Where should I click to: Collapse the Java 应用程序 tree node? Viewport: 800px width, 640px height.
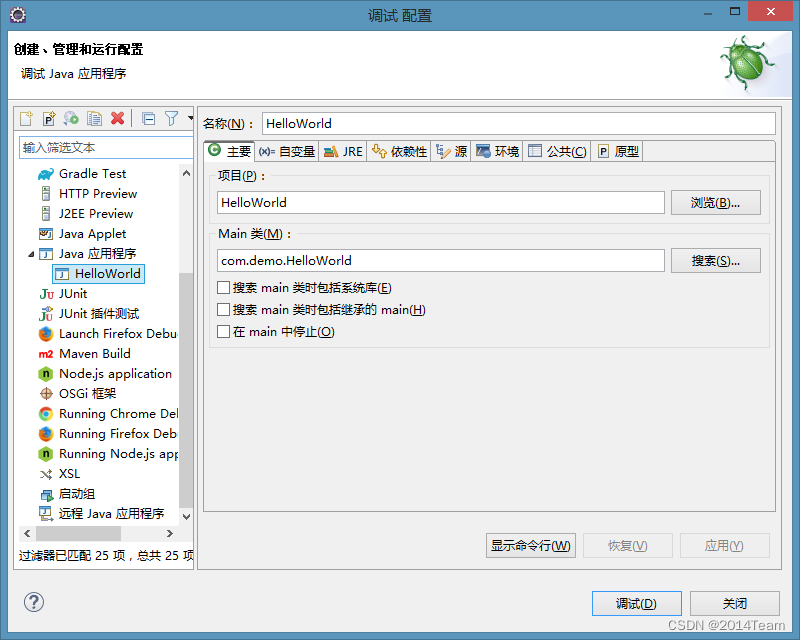tap(31, 254)
